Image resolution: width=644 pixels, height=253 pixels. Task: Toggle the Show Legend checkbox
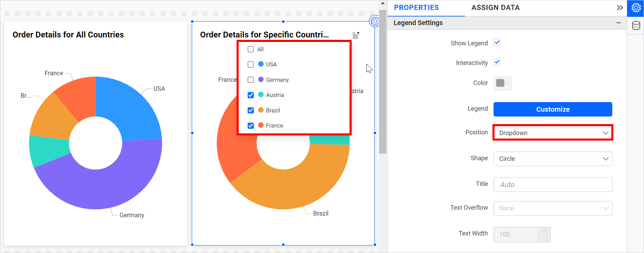[x=497, y=43]
